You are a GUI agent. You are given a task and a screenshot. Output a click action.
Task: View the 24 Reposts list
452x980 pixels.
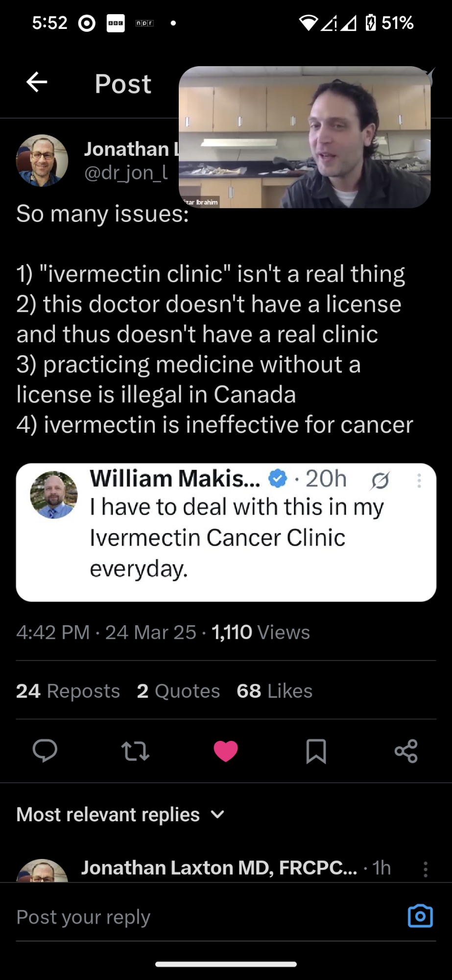(x=68, y=691)
